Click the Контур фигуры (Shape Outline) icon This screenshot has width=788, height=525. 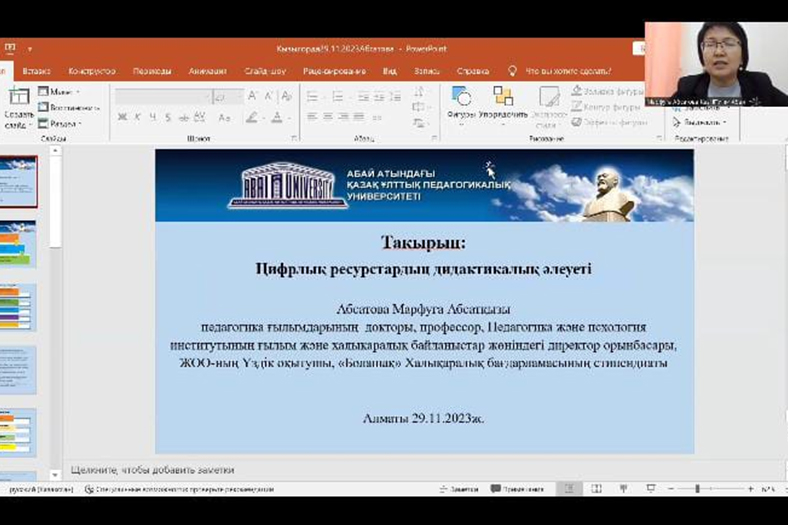pos(577,107)
